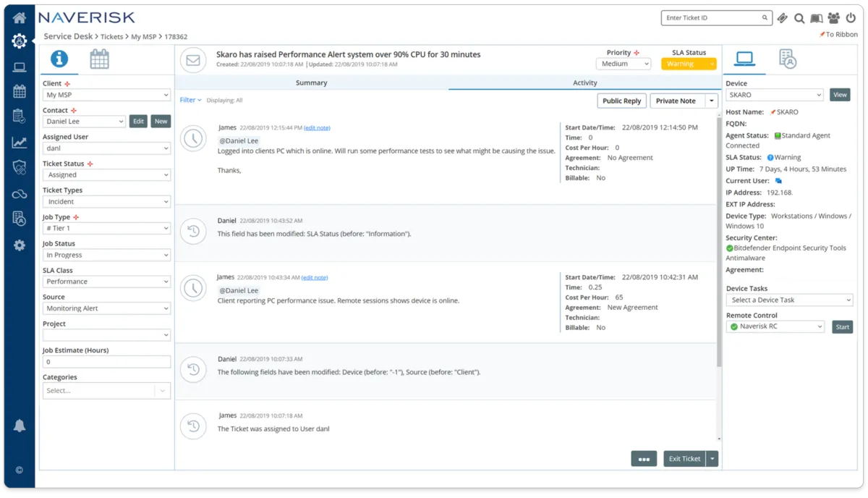
Task: Open the Assigned User dropdown
Action: (x=106, y=148)
